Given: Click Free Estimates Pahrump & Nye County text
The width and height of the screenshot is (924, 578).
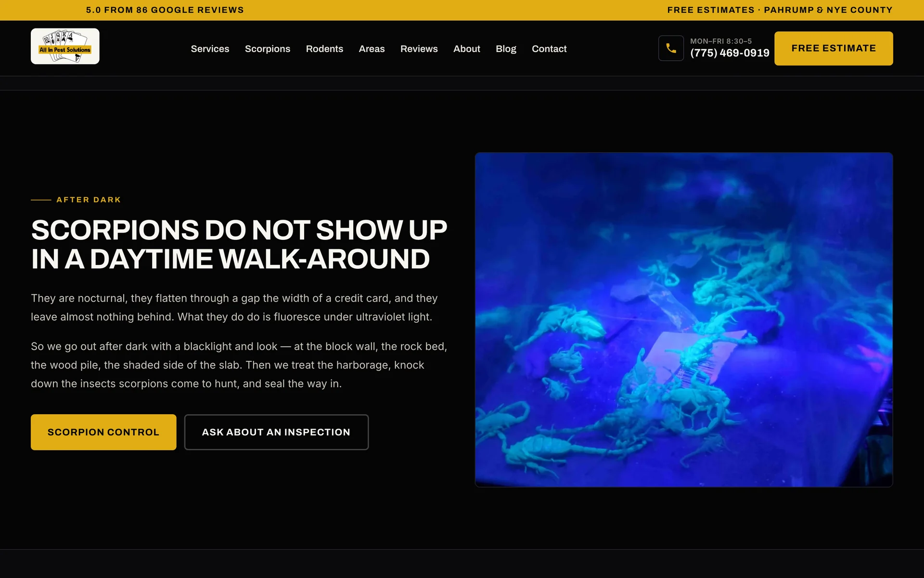Looking at the screenshot, I should coord(780,10).
